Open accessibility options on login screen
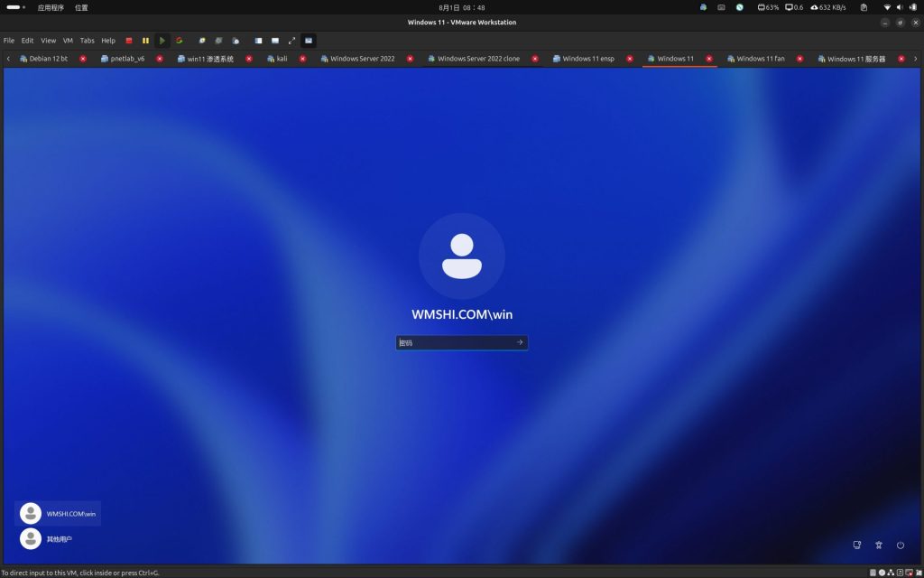 point(879,545)
